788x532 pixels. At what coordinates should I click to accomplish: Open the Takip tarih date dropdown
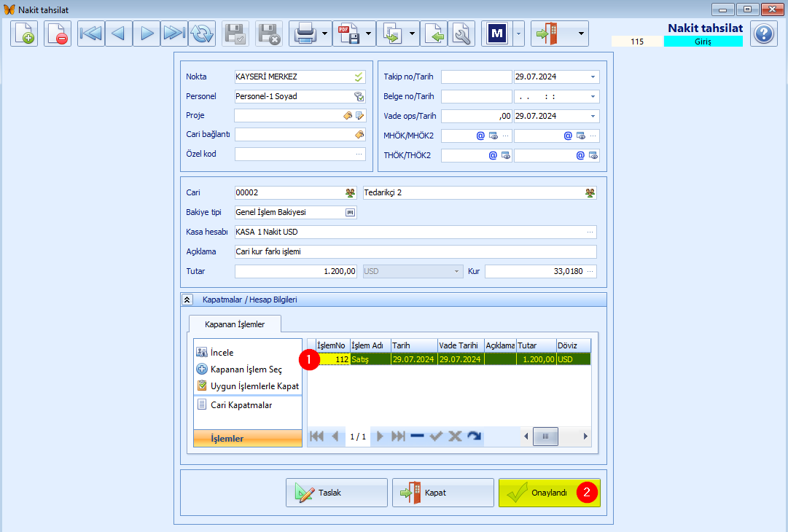pyautogui.click(x=593, y=77)
